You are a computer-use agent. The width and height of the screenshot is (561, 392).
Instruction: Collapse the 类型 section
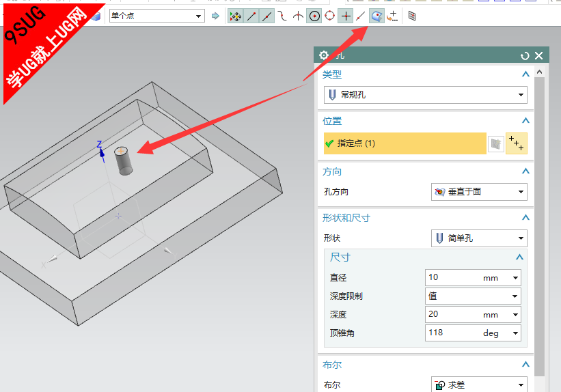coord(525,74)
